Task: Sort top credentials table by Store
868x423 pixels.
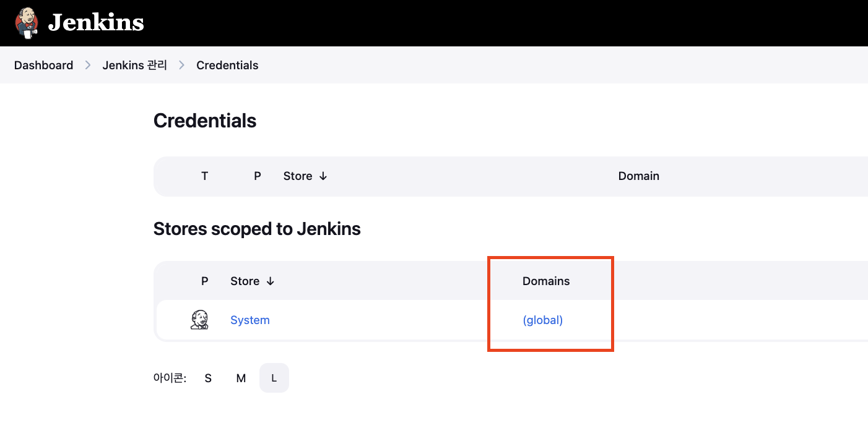Action: pos(305,176)
